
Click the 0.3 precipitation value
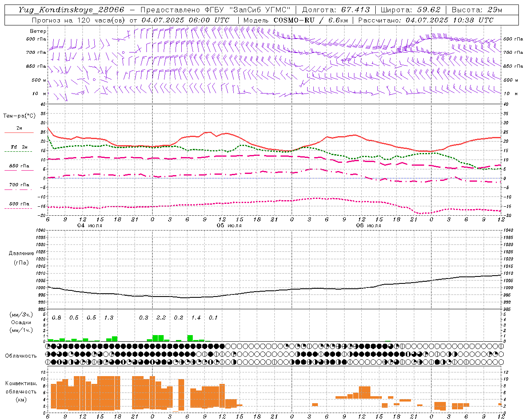point(144,317)
